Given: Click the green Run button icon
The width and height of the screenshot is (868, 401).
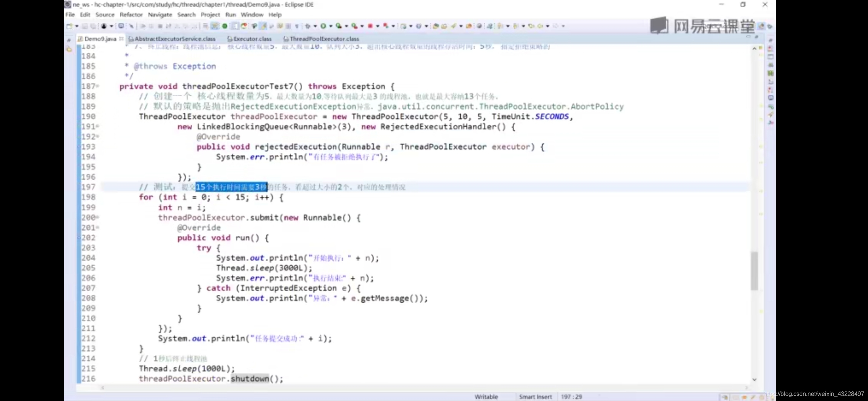Looking at the screenshot, I should coord(323,26).
